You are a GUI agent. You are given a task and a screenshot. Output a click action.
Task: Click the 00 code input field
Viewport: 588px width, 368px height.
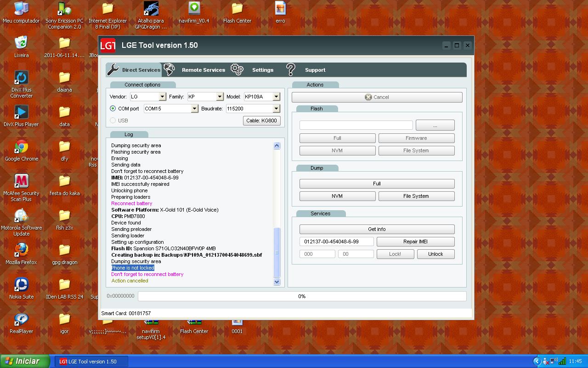tap(356, 254)
